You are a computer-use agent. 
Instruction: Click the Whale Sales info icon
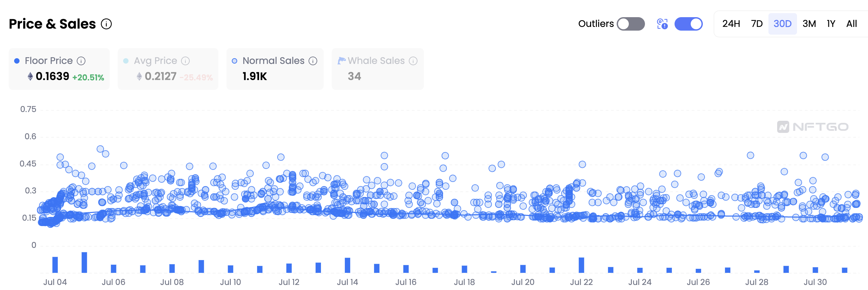coord(413,61)
